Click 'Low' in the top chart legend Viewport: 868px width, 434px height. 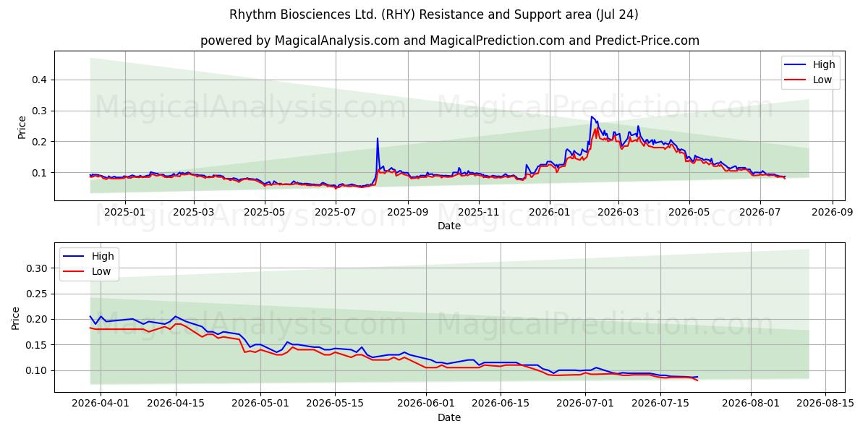coord(823,80)
